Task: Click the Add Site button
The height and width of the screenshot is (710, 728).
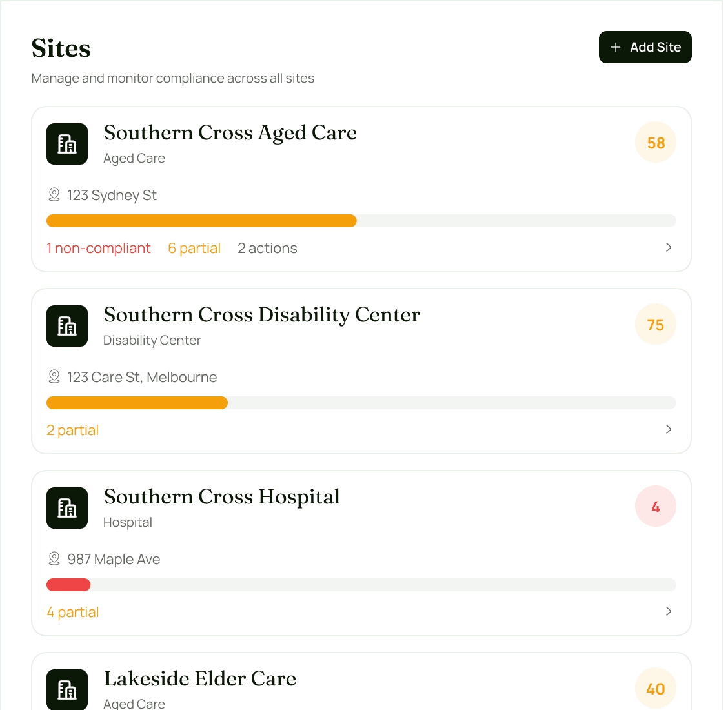Action: pos(645,46)
